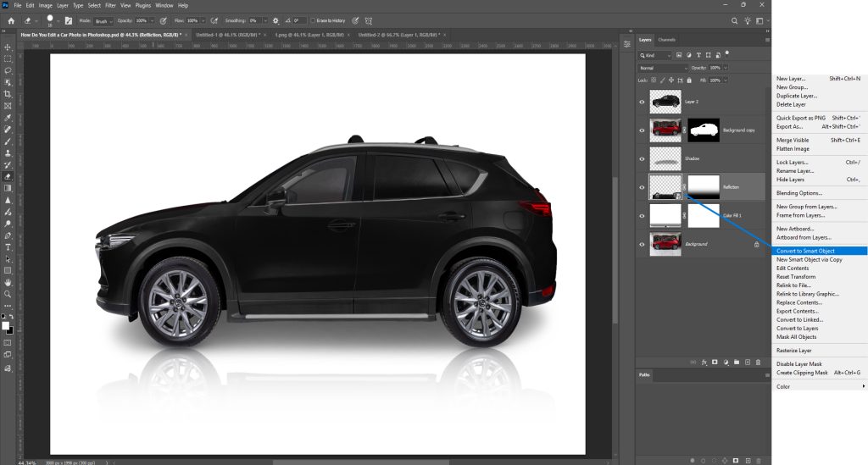This screenshot has width=868, height=465.
Task: Create a new group folder icon
Action: point(737,363)
